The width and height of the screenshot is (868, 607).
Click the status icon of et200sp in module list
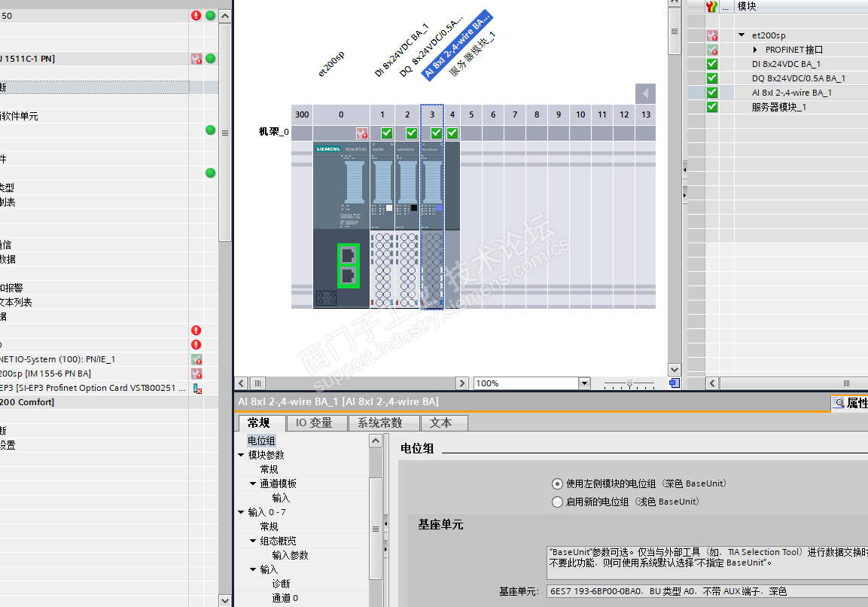pyautogui.click(x=712, y=35)
